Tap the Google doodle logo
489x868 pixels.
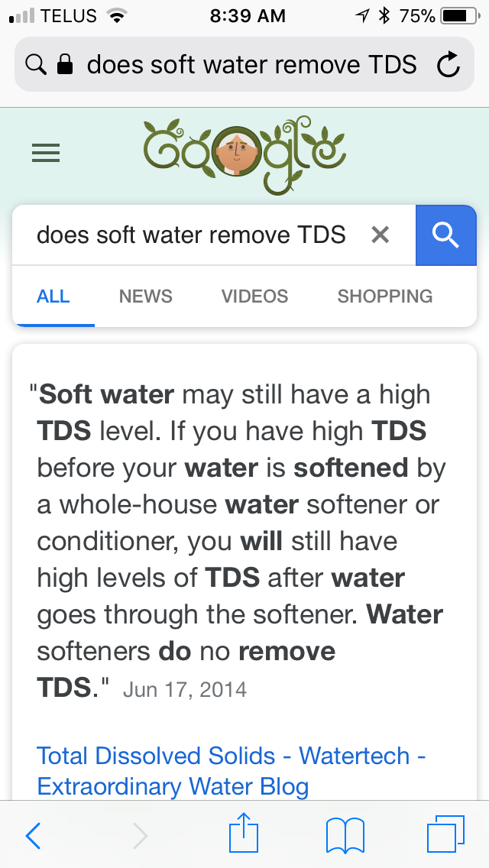(x=244, y=153)
